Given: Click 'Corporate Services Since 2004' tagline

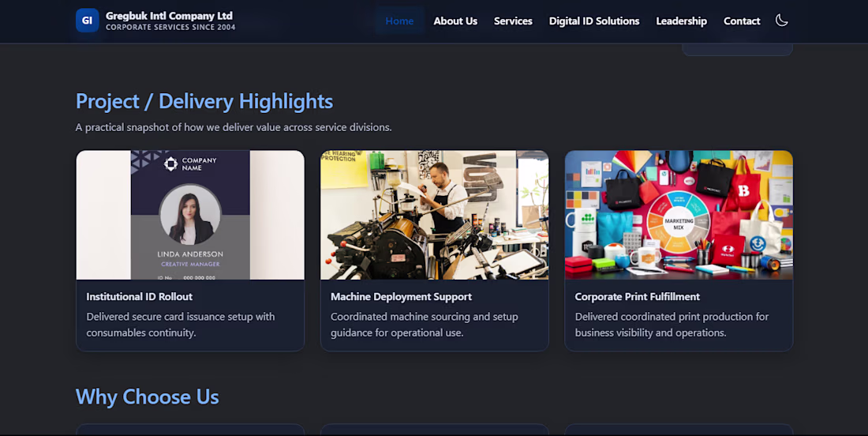Looking at the screenshot, I should tap(170, 27).
